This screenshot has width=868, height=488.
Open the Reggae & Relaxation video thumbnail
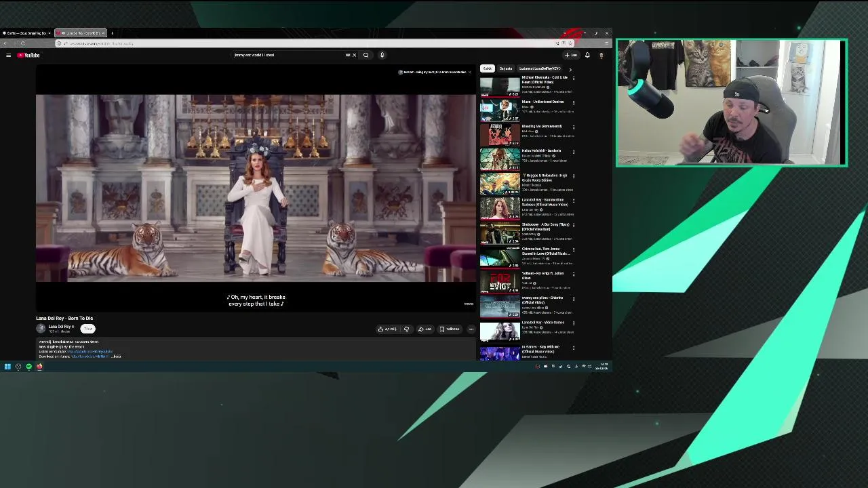click(x=500, y=184)
